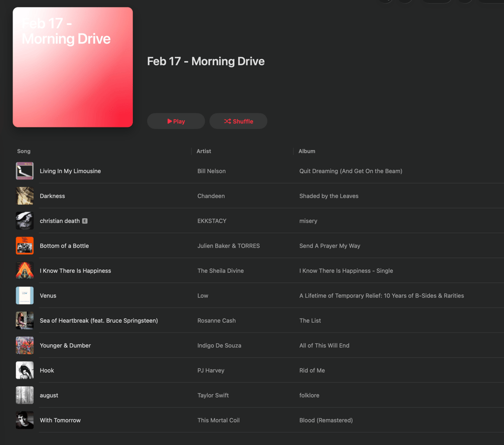Select I Know There Is Happiness artwork

(x=25, y=271)
